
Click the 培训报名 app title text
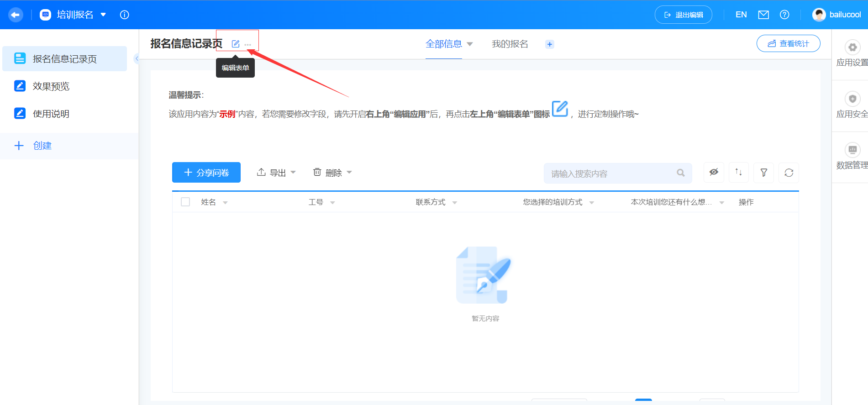(75, 15)
